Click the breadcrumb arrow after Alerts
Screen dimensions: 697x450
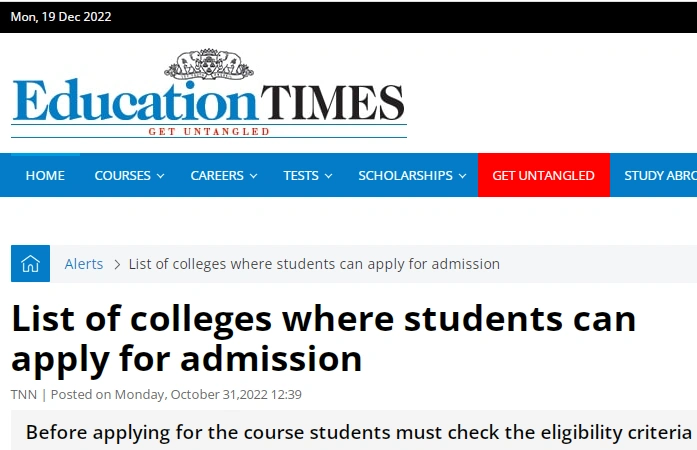117,265
